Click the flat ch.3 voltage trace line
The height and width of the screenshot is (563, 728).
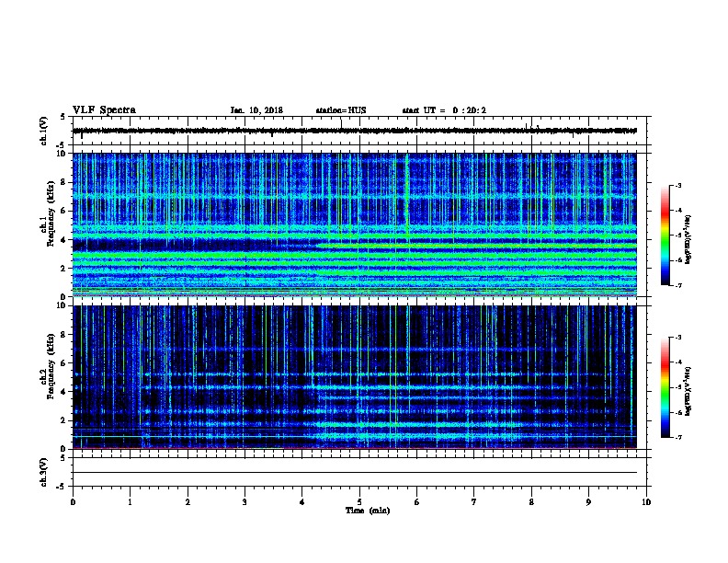click(x=355, y=473)
